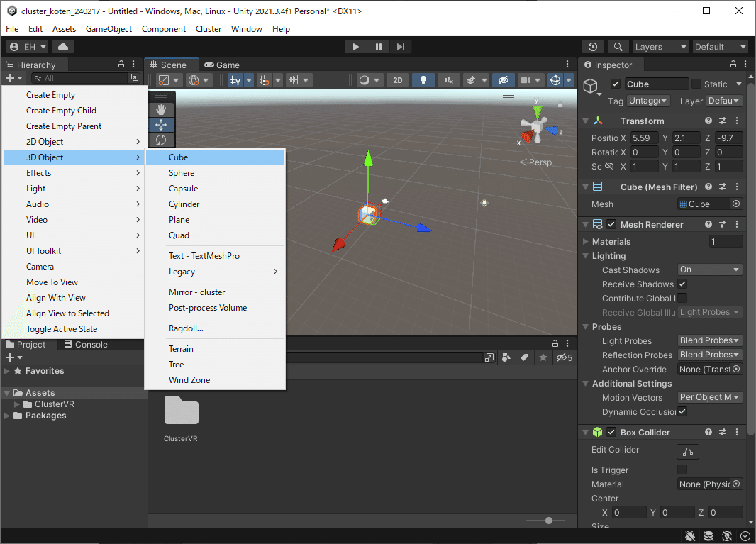Viewport: 756px width, 544px height.
Task: Choose Sphere from the 3D Object submenu
Action: (x=215, y=172)
